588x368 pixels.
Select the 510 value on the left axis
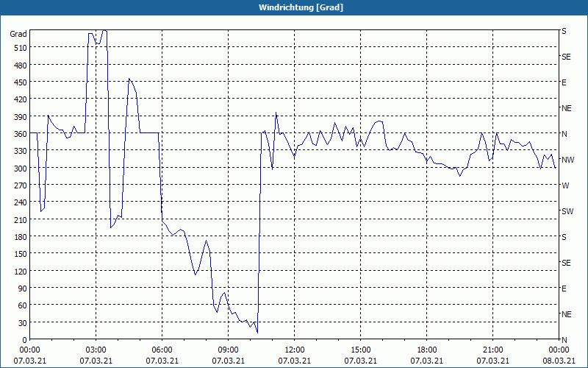(18, 48)
